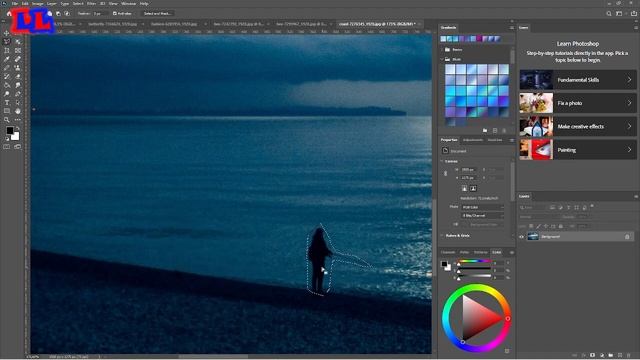
Task: Toggle canvas width-height link icon
Action: click(x=445, y=173)
